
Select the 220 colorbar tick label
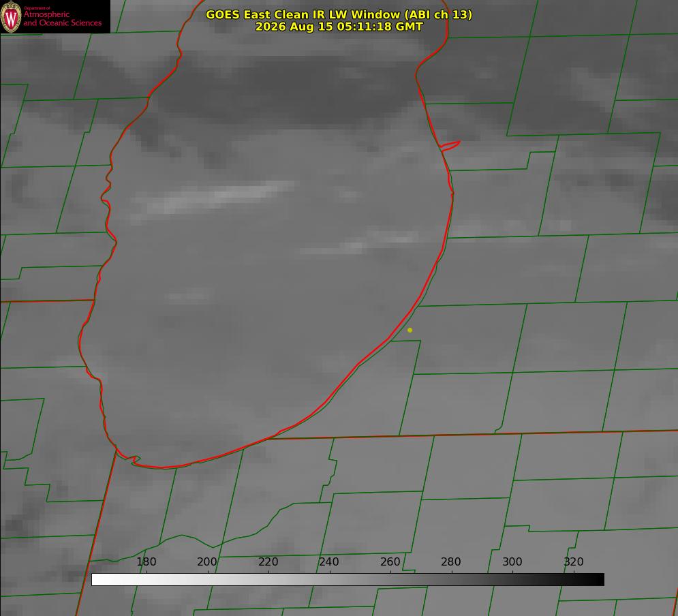click(268, 561)
